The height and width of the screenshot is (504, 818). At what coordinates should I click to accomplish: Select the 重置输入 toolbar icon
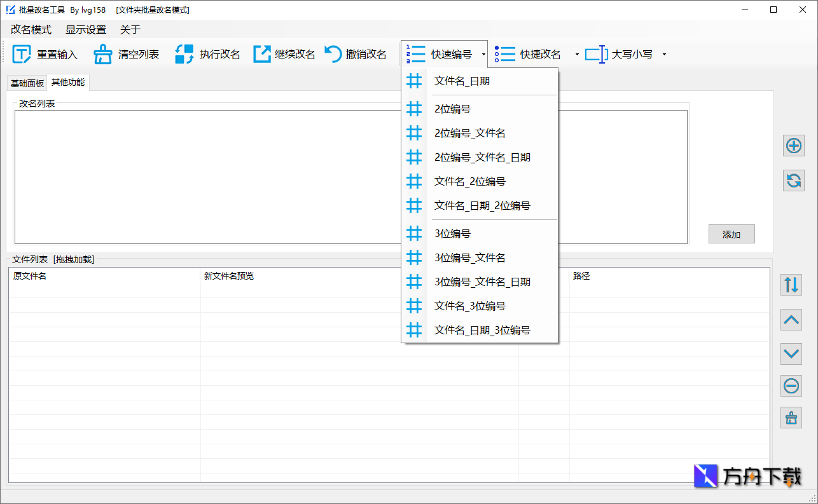(20, 54)
